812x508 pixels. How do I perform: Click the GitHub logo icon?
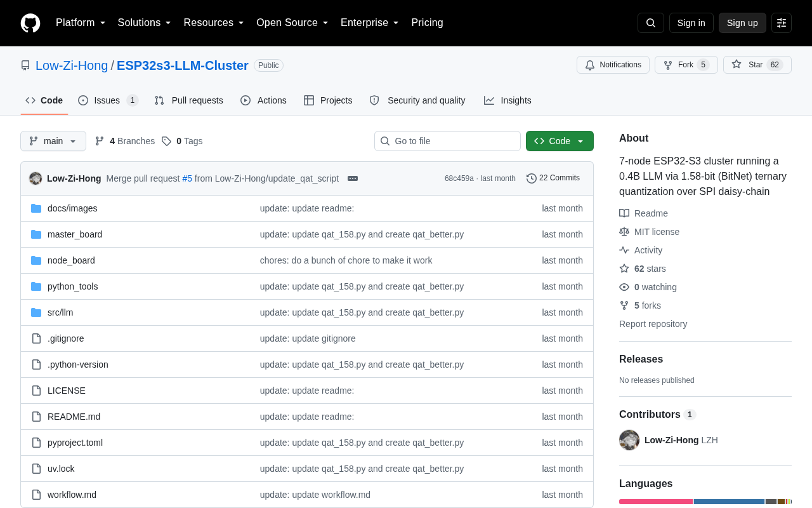click(30, 23)
